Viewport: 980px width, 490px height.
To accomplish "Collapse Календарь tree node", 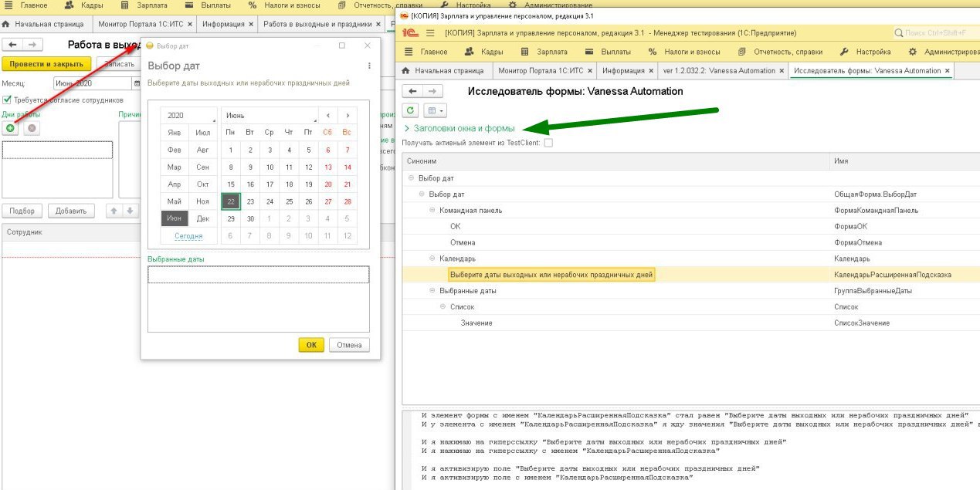I will tap(433, 259).
